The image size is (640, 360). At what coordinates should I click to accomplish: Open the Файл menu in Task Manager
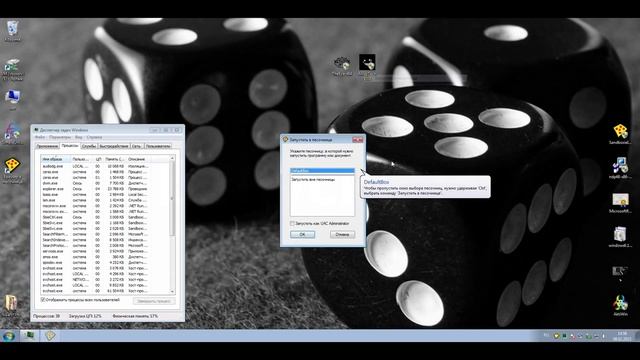click(x=40, y=138)
